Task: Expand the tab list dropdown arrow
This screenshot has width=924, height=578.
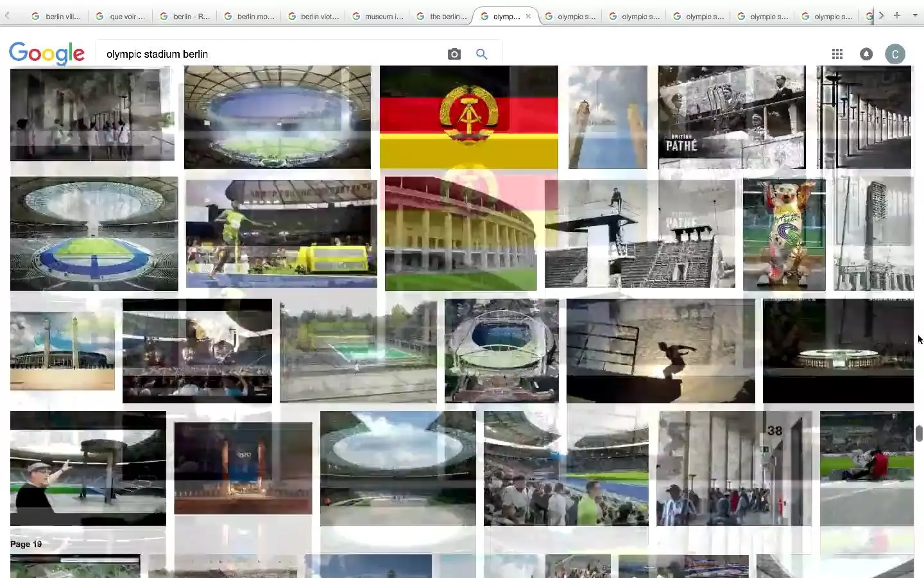Action: click(x=915, y=15)
